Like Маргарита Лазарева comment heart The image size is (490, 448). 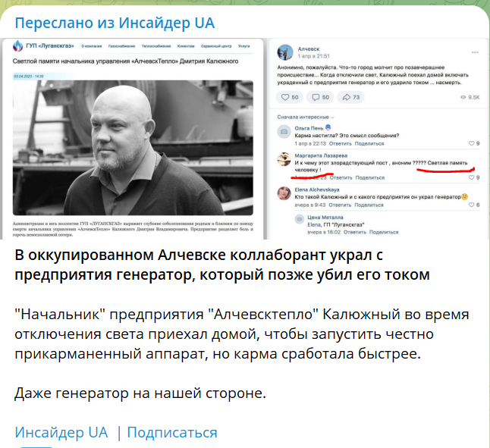pyautogui.click(x=472, y=177)
